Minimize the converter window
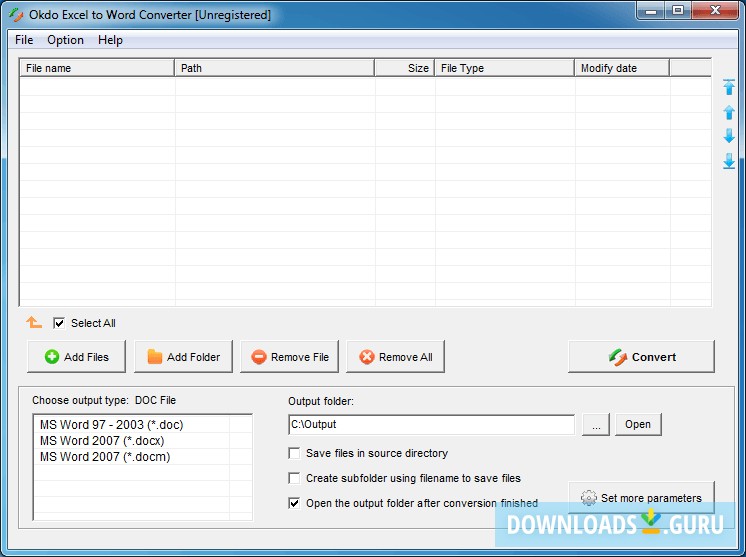Screen dimensions: 746x557 tap(651, 10)
